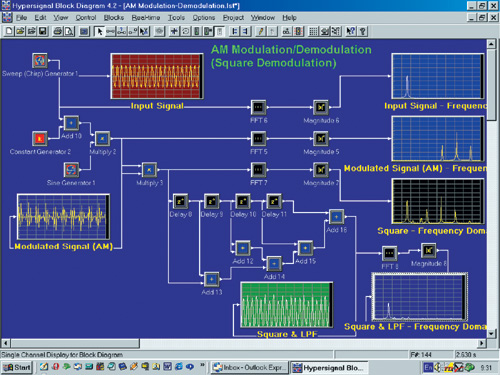This screenshot has height=375, width=500.
Task: Select the Input Signal waveform display
Action: coord(157,76)
